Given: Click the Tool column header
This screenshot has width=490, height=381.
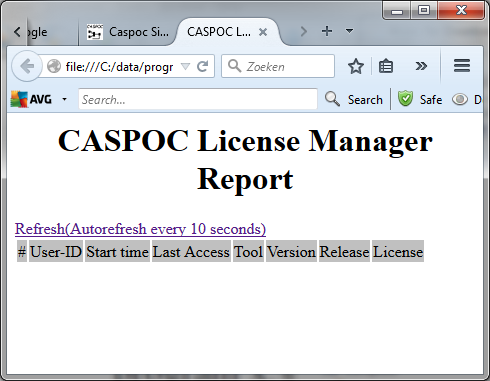Looking at the screenshot, I should pos(248,251).
